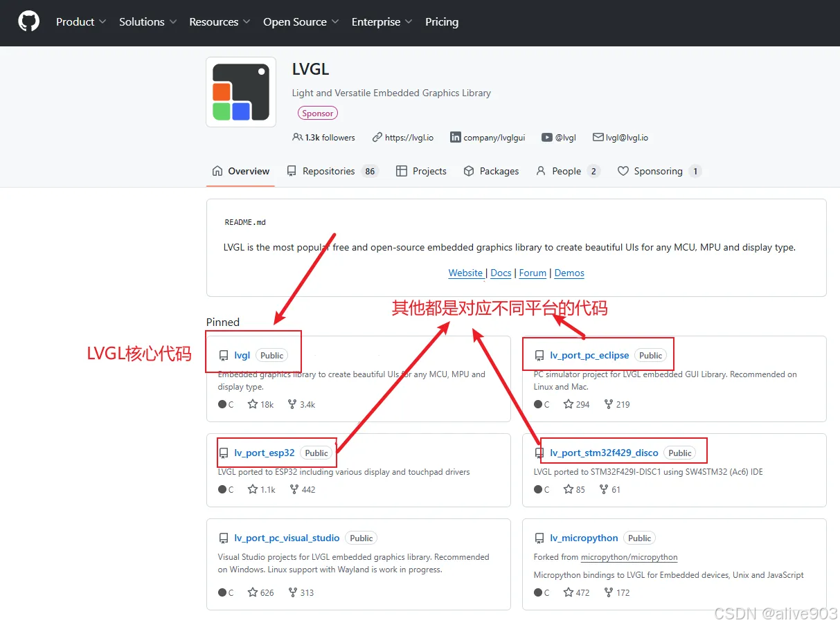840x627 pixels.
Task: Click the Public badge on lv_port_pc_visual_studio
Action: 361,538
